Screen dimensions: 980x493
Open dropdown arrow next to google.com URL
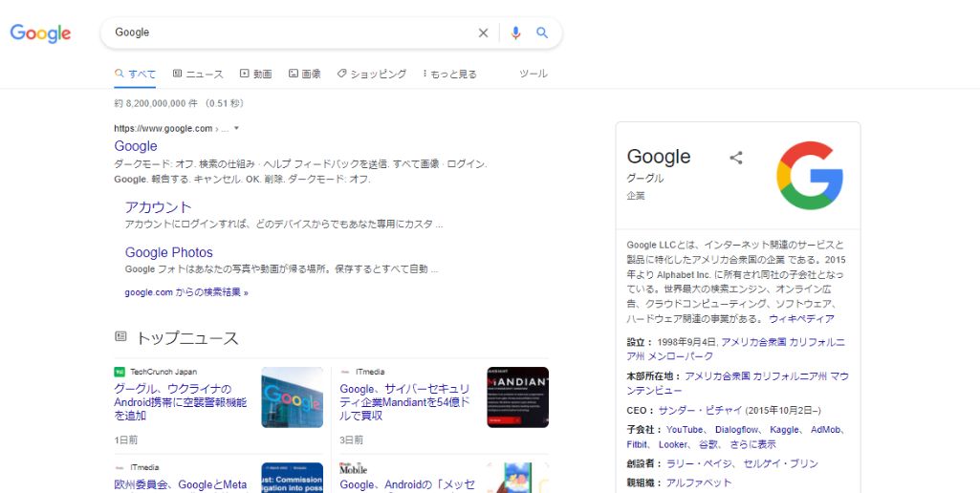tap(236, 129)
